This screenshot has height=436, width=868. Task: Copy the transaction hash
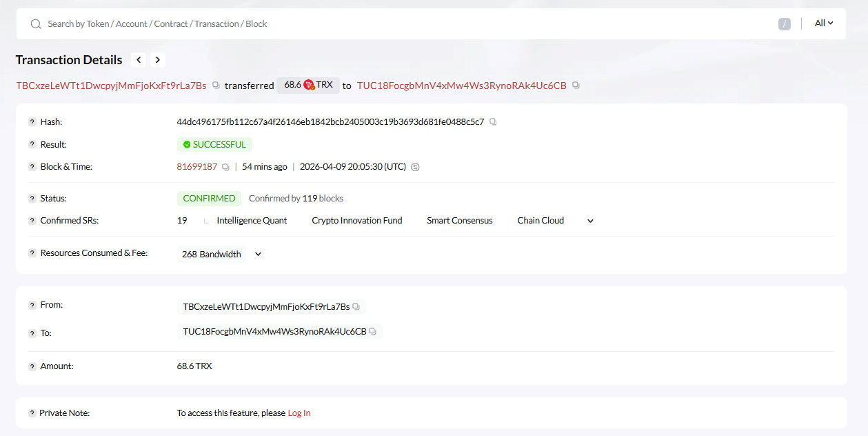(493, 122)
